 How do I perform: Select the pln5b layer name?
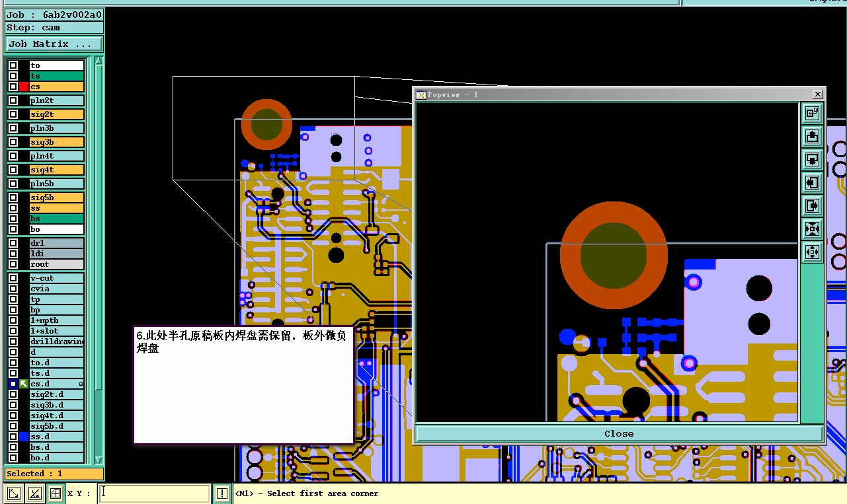click(x=57, y=184)
